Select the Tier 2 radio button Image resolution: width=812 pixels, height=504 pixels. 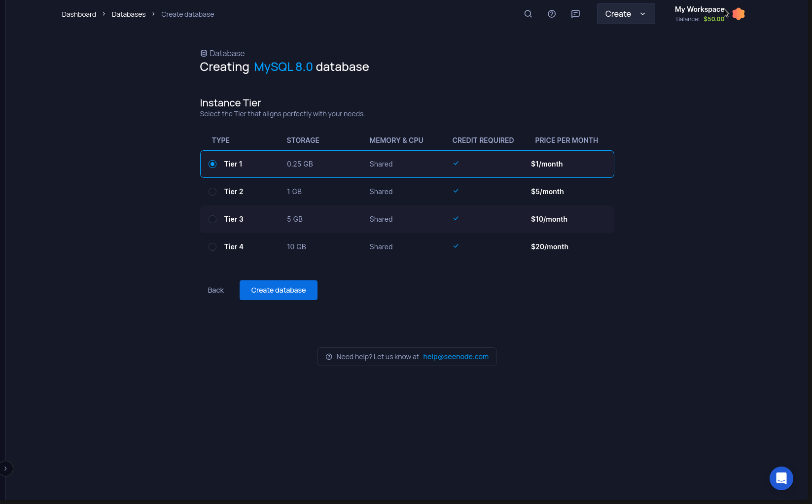(x=212, y=192)
